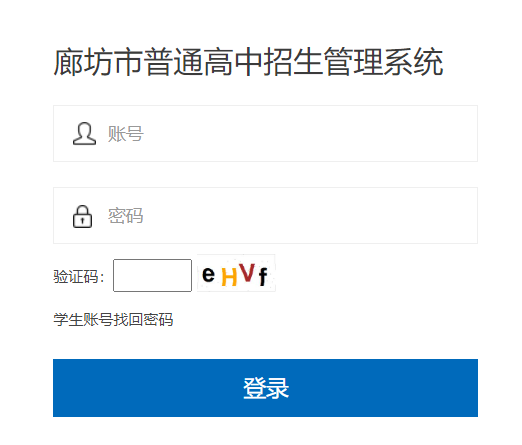
Task: Focus the 验证码 captcha text box
Action: 152,275
